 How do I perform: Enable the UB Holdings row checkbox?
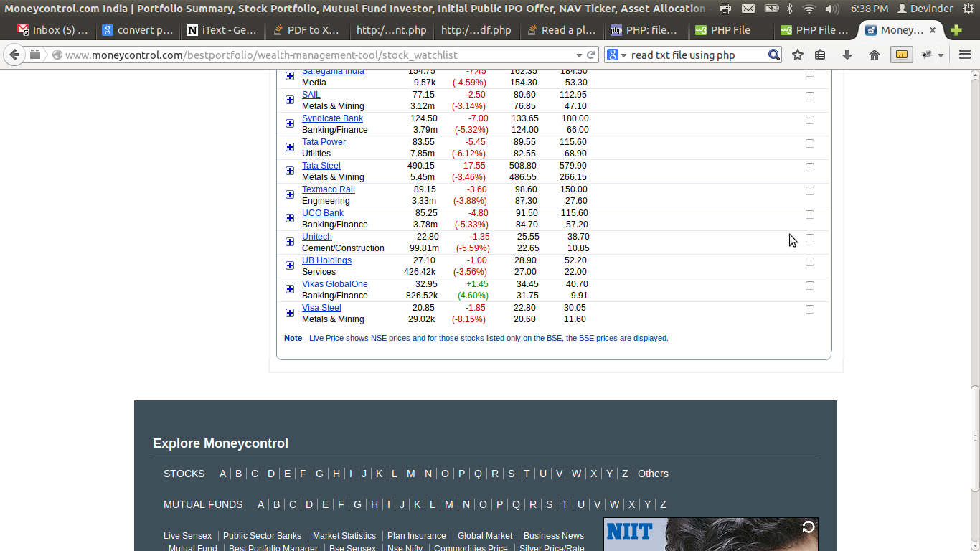tap(810, 262)
